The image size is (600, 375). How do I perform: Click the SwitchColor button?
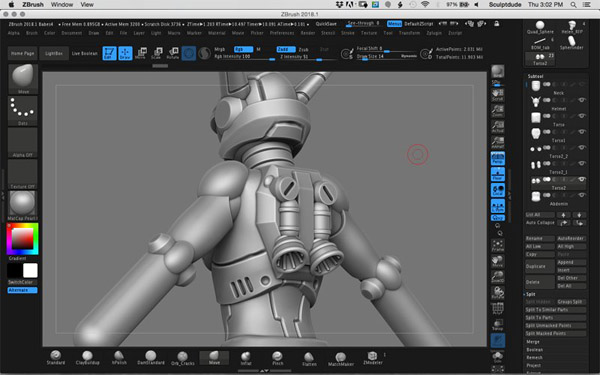pos(23,282)
